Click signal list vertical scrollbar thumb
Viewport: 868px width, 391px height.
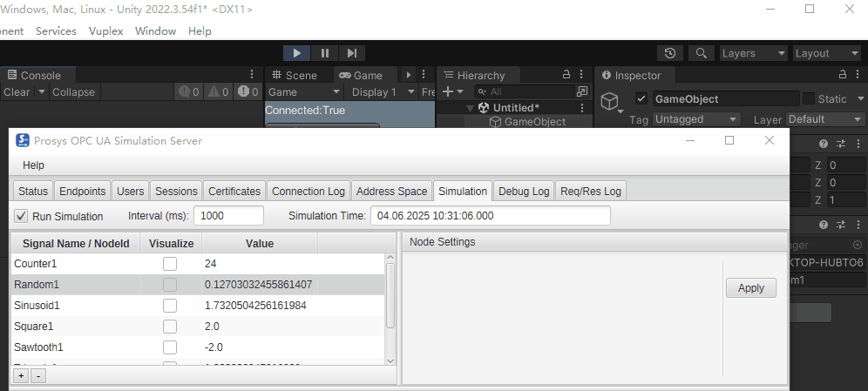coord(390,296)
